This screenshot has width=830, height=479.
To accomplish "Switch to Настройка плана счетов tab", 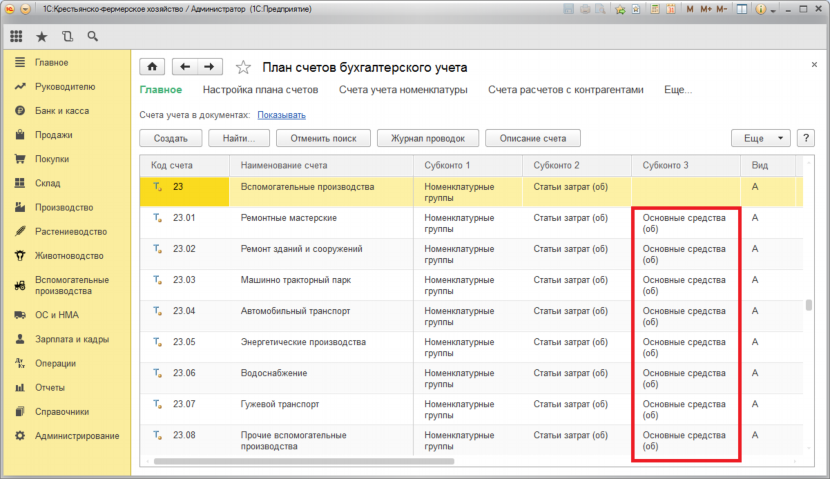I will (260, 90).
